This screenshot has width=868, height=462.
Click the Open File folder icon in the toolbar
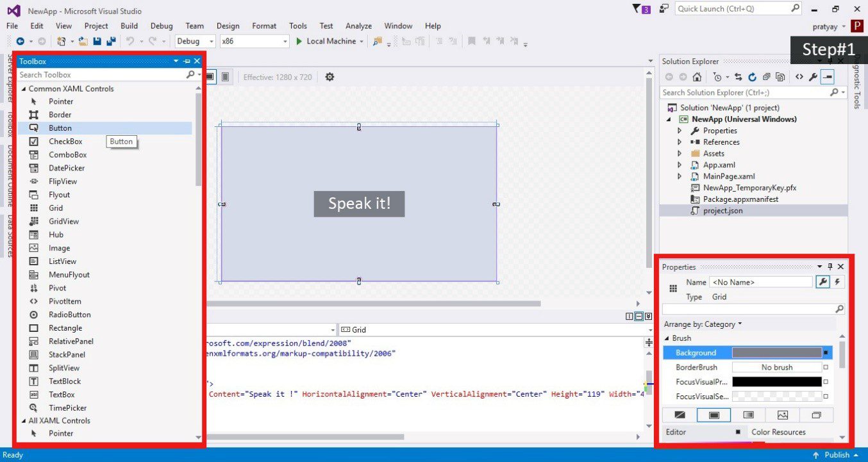coord(83,41)
